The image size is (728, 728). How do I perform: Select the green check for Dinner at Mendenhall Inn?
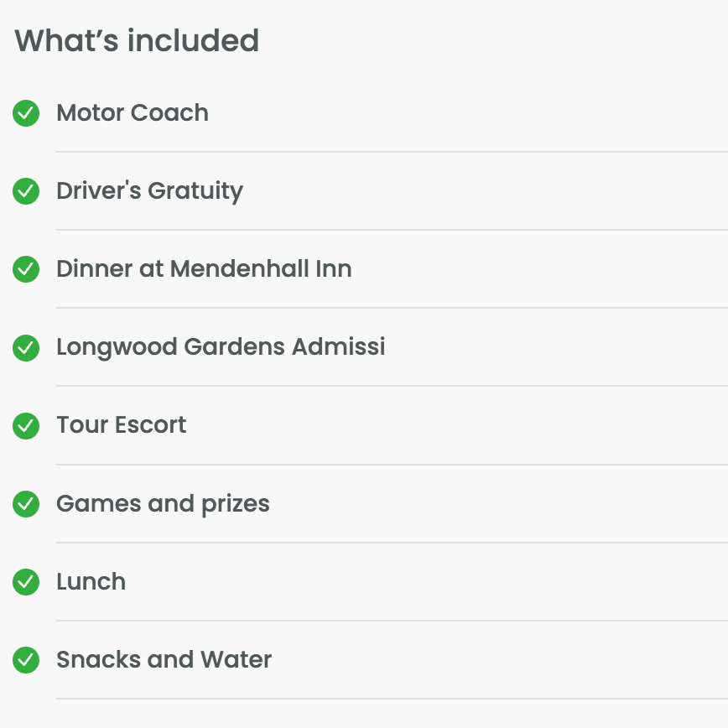(26, 269)
